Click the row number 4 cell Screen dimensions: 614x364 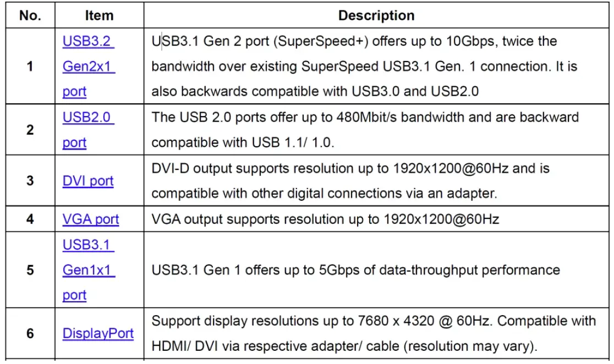pos(30,219)
